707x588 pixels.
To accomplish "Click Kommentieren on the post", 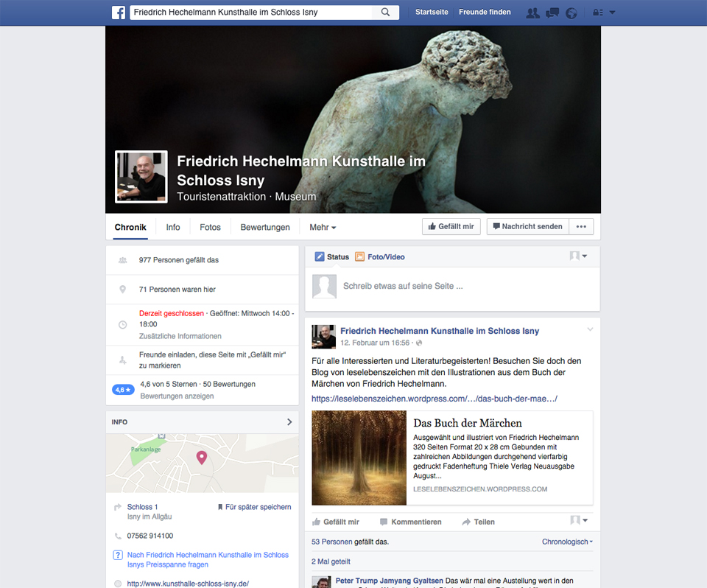I will coord(411,522).
